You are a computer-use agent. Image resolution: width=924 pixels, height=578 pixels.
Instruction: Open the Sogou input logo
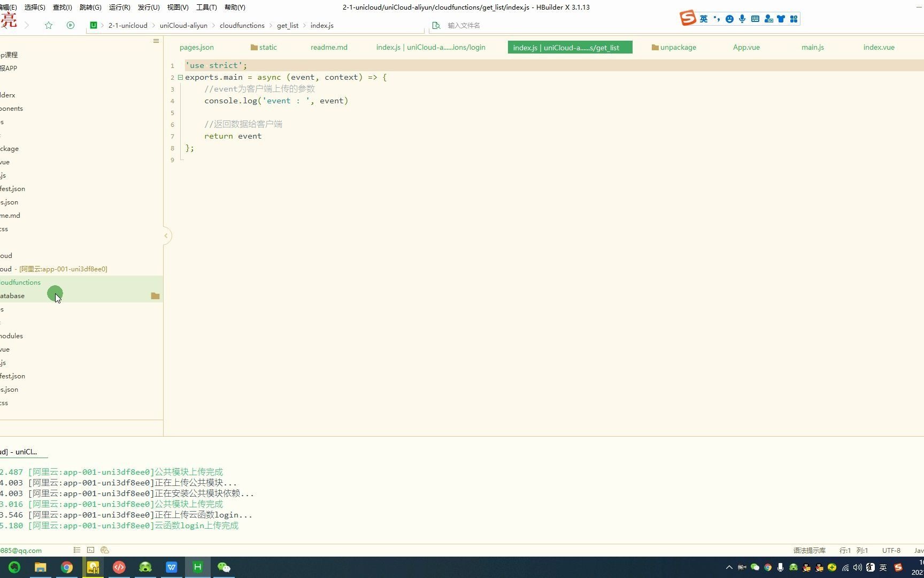coord(688,18)
